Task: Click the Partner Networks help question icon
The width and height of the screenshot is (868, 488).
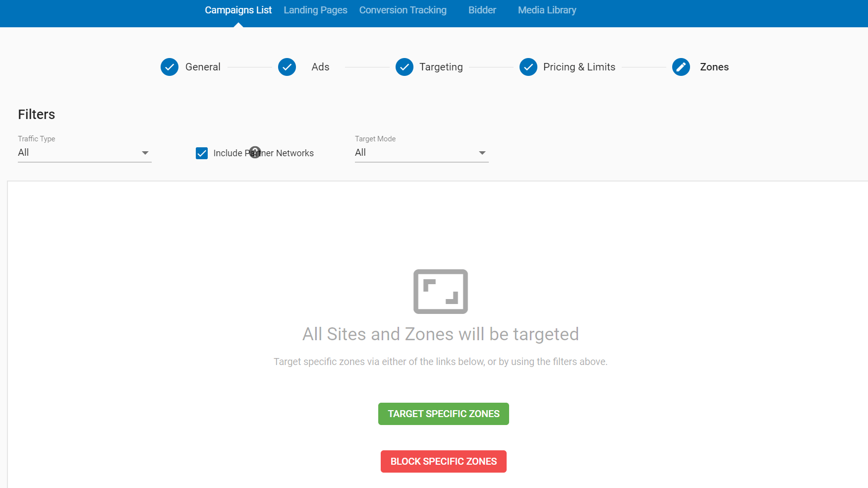Action: (255, 152)
